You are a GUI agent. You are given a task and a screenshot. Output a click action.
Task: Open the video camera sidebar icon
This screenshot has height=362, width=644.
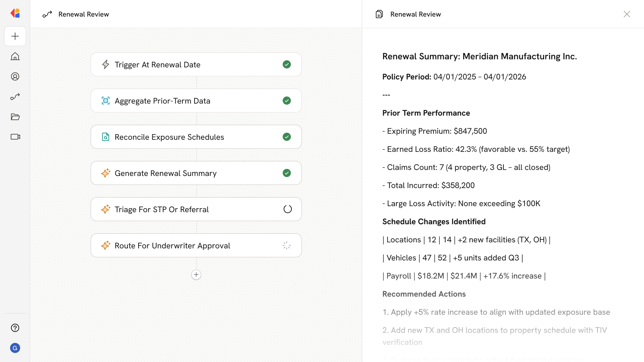click(x=15, y=137)
